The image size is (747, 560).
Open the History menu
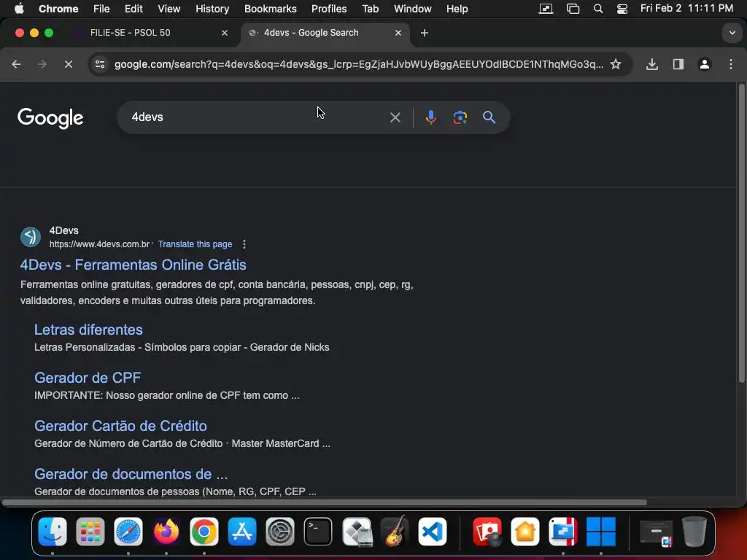(212, 9)
